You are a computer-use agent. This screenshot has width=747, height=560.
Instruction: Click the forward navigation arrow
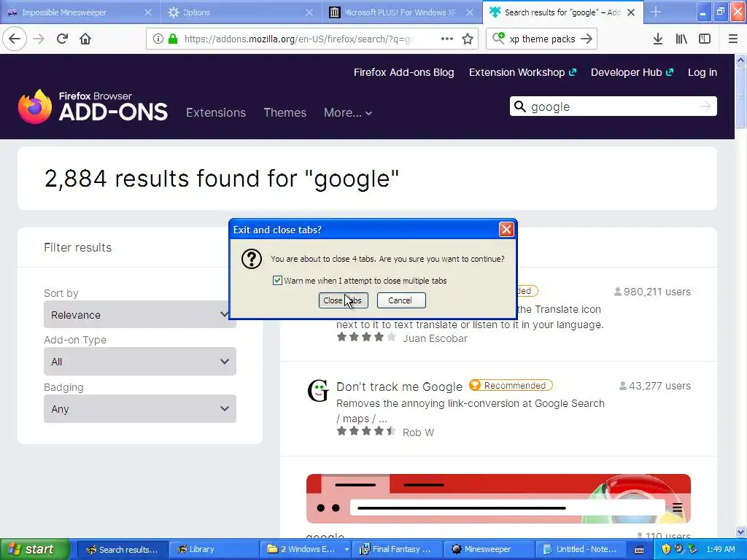(x=39, y=39)
